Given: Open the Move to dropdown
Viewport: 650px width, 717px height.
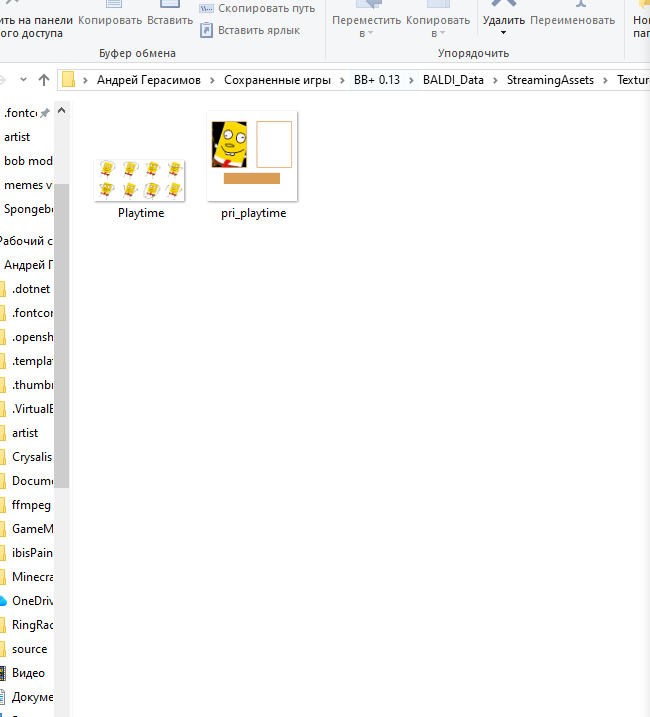Looking at the screenshot, I should pos(366,21).
